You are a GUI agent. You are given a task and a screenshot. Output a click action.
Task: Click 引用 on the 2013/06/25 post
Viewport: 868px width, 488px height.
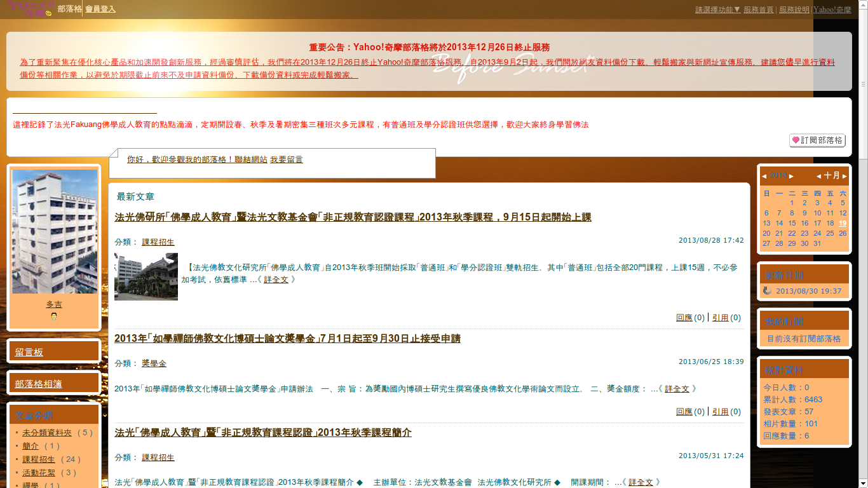click(721, 412)
